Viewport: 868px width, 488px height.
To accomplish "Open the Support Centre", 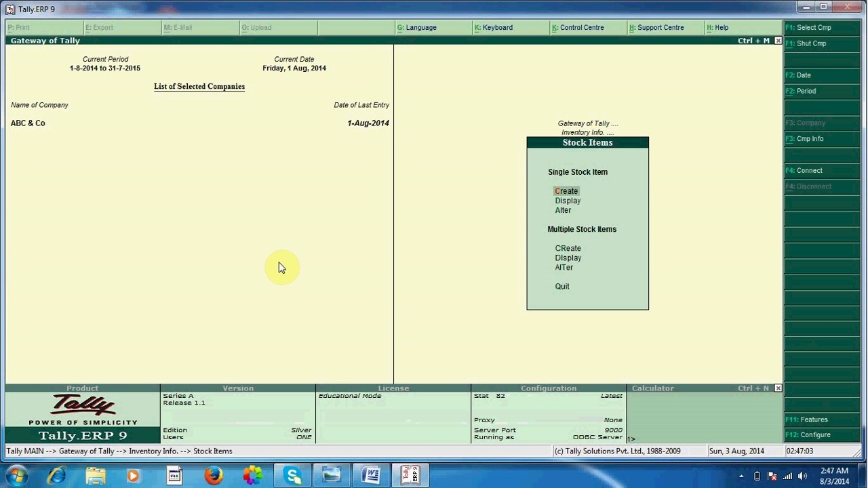I will (665, 28).
